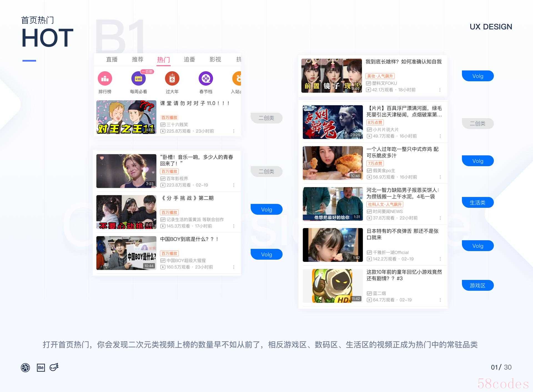
Task: Click Volg tag beside 分手挑战
Action: pyautogui.click(x=266, y=209)
